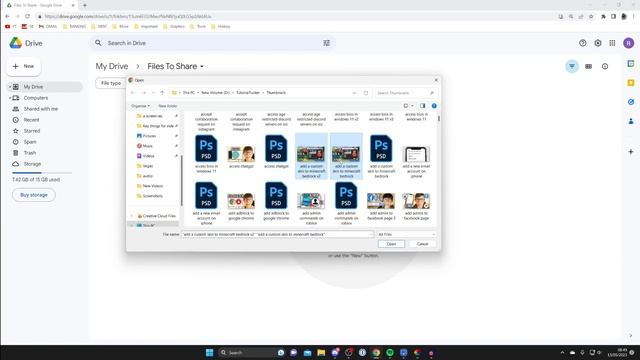Click New folder in the Open dialog
This screenshot has width=640, height=360.
pos(168,106)
